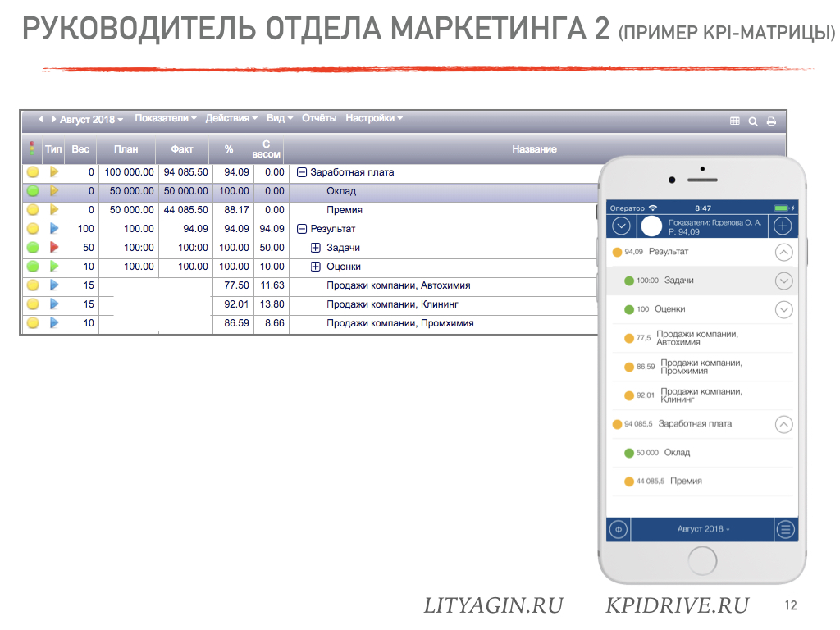The height and width of the screenshot is (630, 840).
Task: Click green status circle in Оклад row
Action: coord(33,190)
